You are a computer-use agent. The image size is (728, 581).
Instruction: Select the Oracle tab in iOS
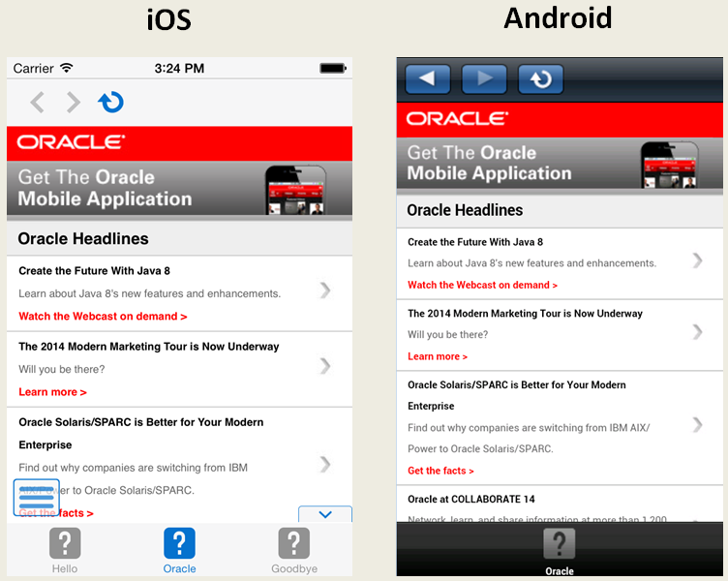179,551
